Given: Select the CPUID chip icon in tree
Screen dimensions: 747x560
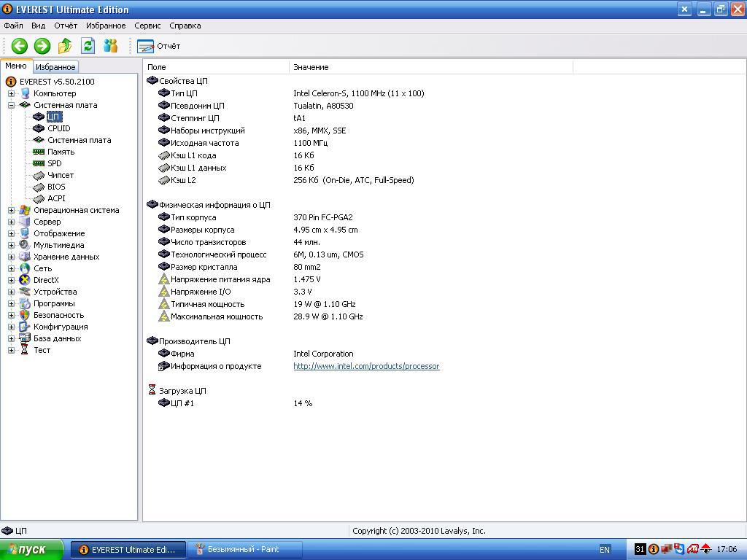Looking at the screenshot, I should pos(39,128).
